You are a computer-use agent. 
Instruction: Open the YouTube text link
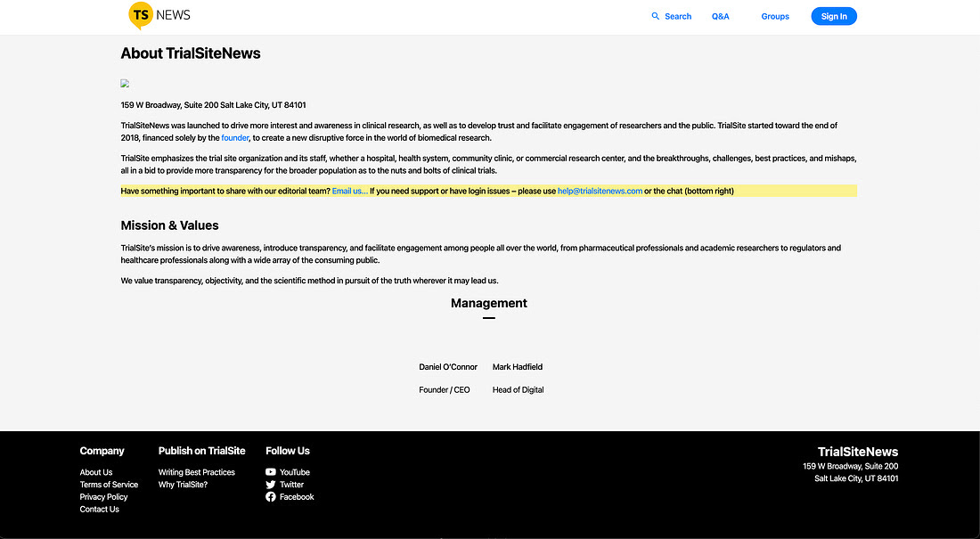click(295, 472)
